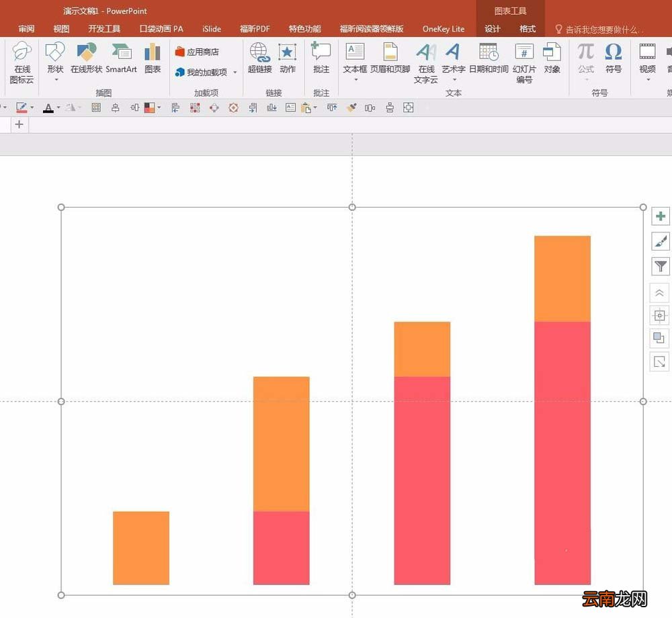Image resolution: width=672 pixels, height=618 pixels.
Task: Open the App Store (应用商店) add-ins
Action: coord(197,52)
